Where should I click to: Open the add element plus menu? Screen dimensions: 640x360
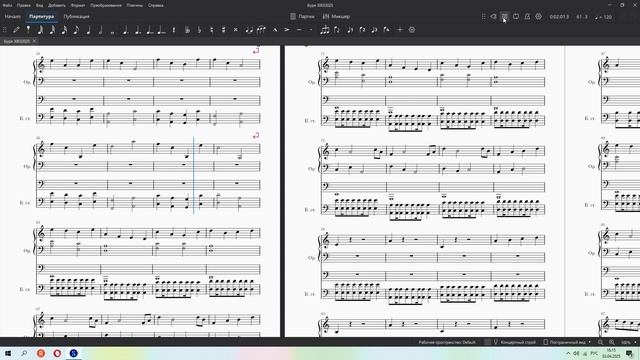point(400,29)
